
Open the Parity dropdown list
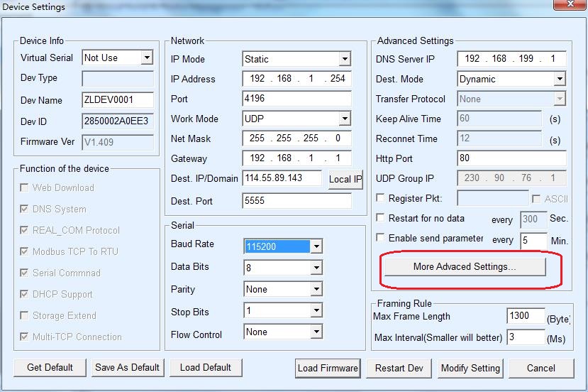point(316,289)
